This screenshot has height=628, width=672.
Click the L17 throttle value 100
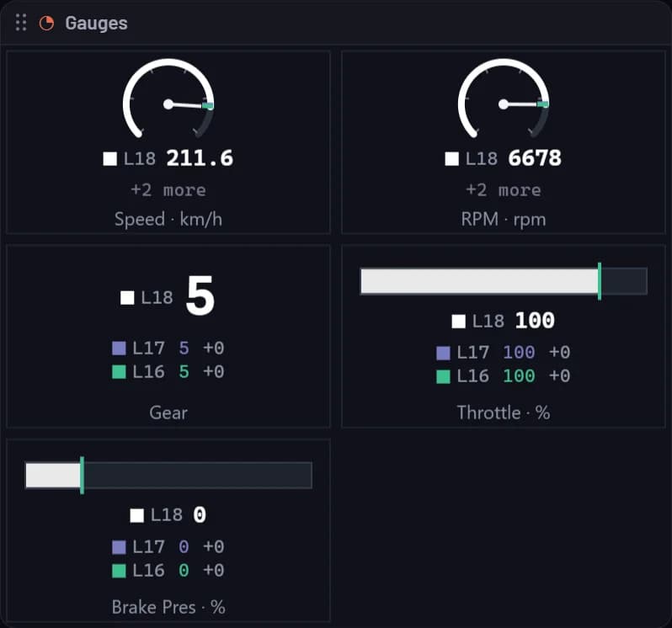click(x=519, y=353)
